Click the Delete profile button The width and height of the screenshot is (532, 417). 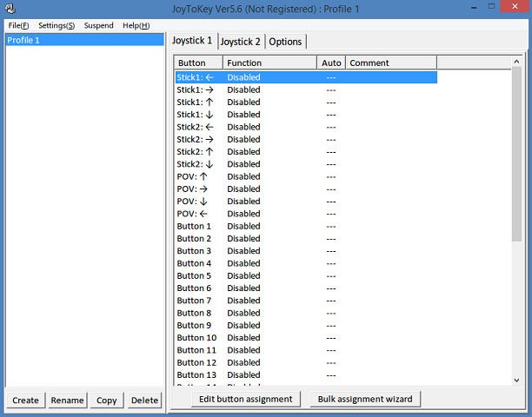tap(144, 400)
